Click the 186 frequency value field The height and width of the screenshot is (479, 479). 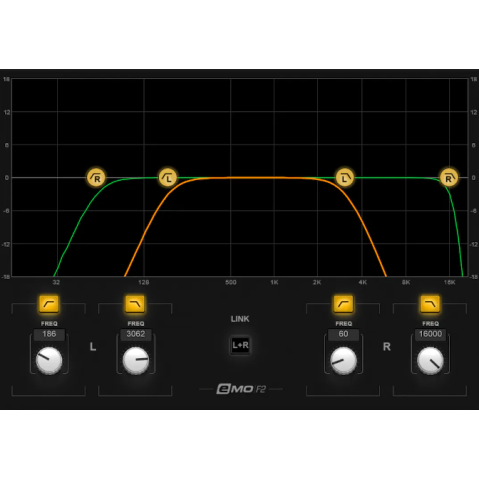(x=49, y=334)
